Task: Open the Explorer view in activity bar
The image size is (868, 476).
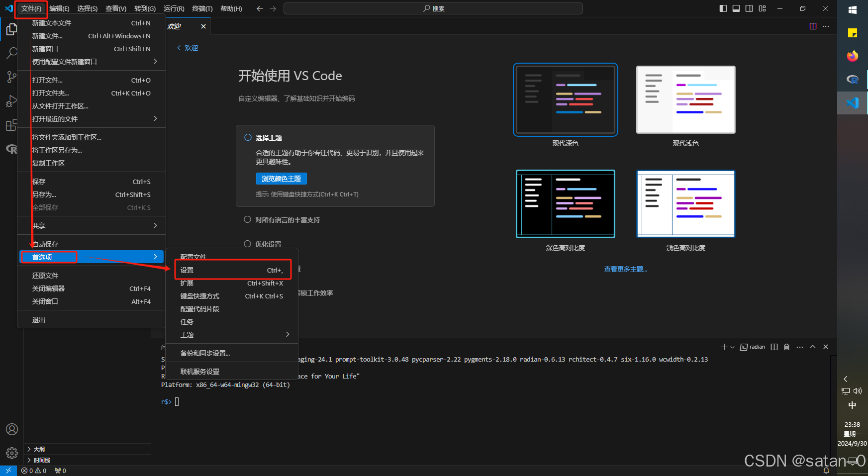Action: click(x=11, y=30)
